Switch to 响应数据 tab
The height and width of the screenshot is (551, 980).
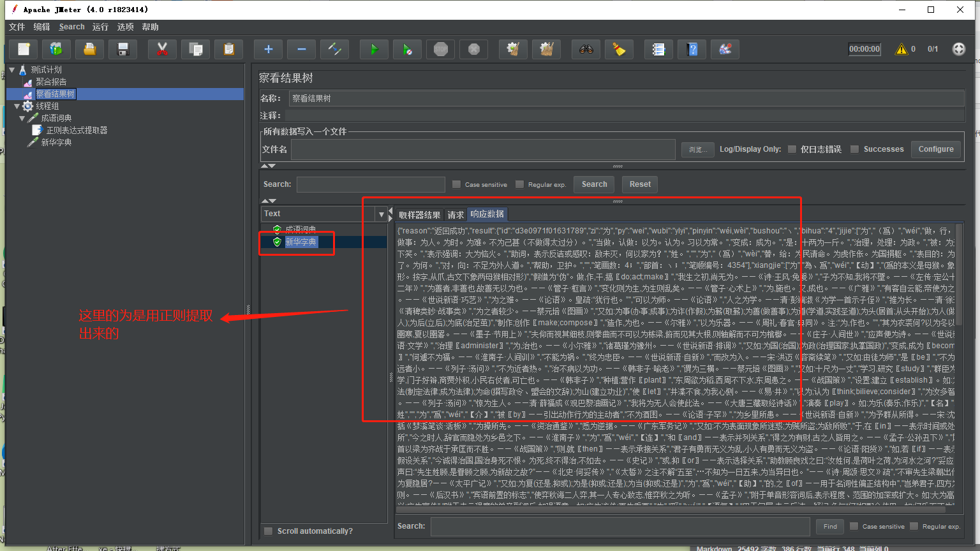pos(487,214)
